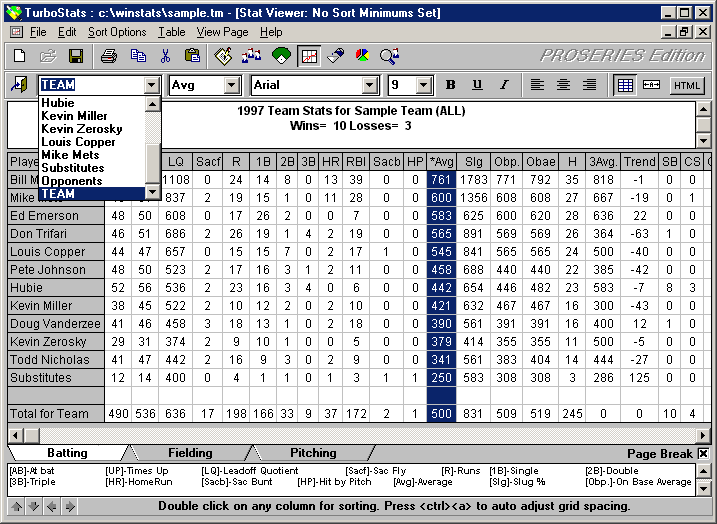Click the up arrow navigation icon
Screen dimensions: 717x524
[16, 507]
